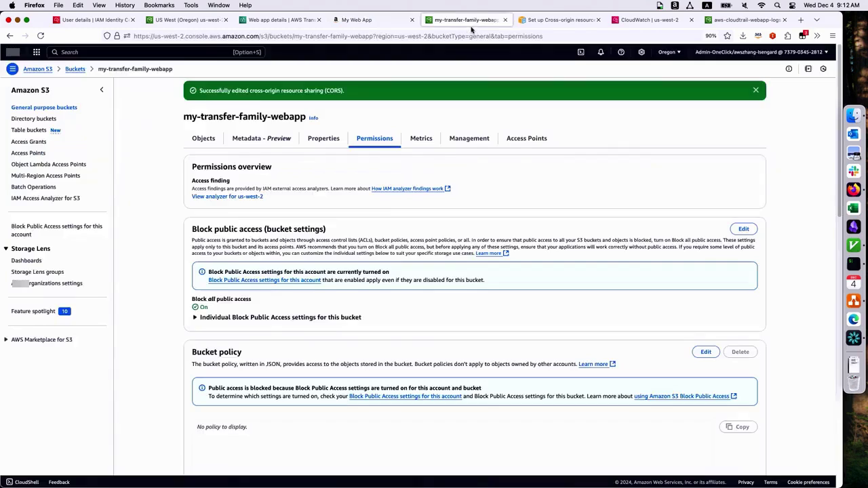The width and height of the screenshot is (868, 488).
Task: Open the Firefox Bookmarks menu
Action: [x=159, y=5]
